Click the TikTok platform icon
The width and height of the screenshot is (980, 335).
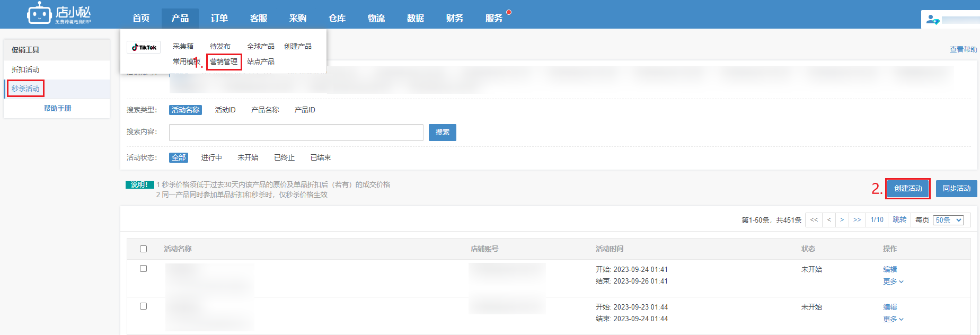pos(144,48)
